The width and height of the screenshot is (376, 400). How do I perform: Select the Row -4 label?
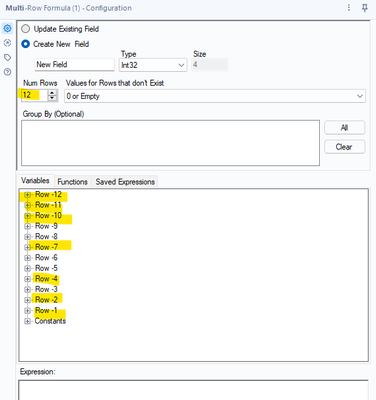tap(46, 279)
